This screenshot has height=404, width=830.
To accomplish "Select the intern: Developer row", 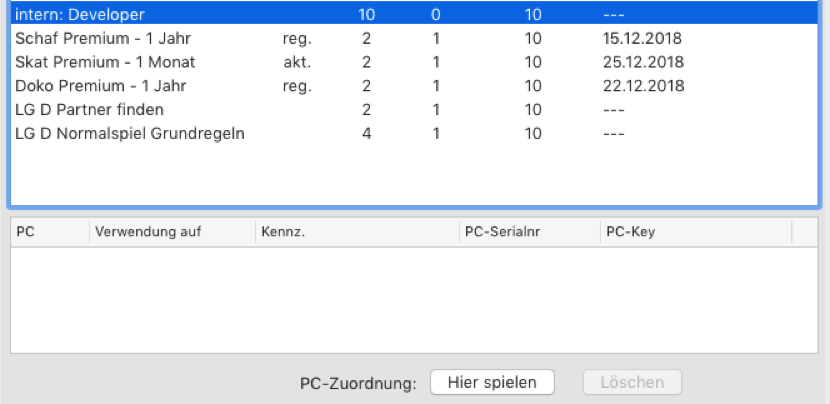I will [x=80, y=15].
